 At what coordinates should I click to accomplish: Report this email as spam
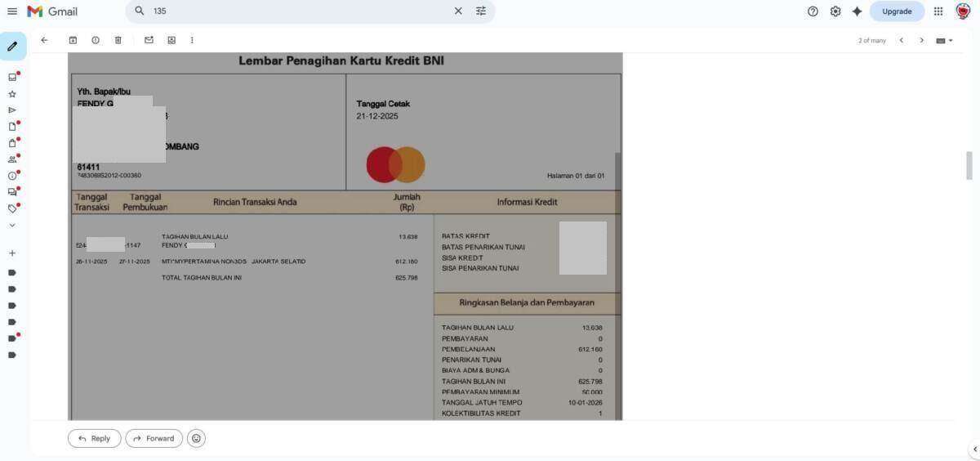pyautogui.click(x=96, y=40)
